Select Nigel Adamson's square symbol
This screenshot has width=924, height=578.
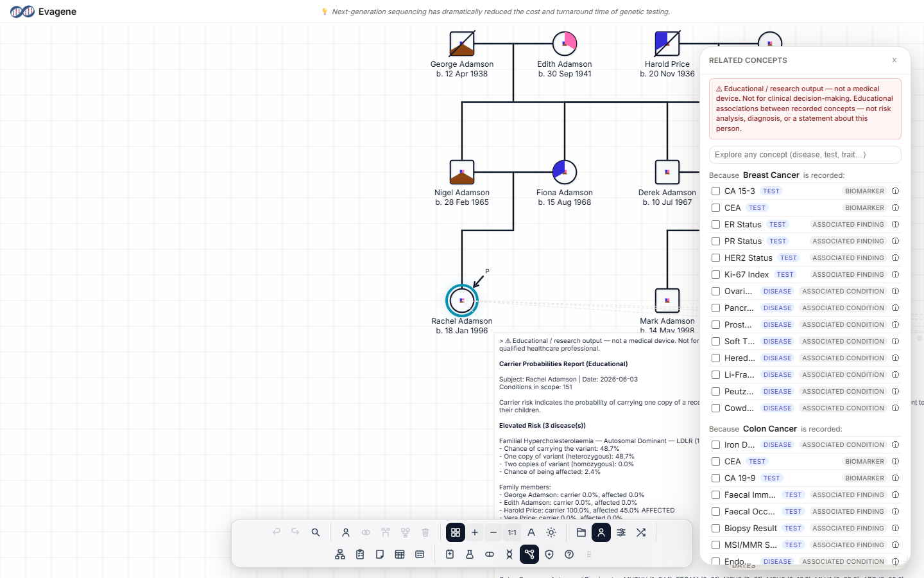click(462, 172)
